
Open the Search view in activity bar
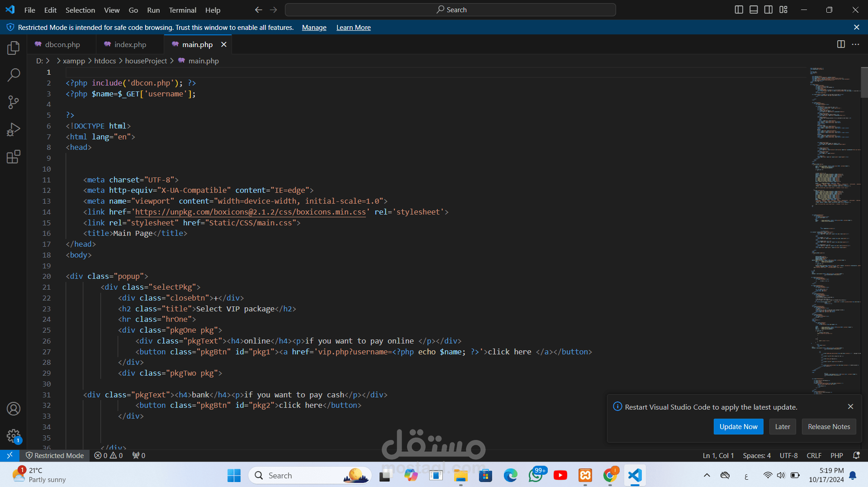coord(14,75)
